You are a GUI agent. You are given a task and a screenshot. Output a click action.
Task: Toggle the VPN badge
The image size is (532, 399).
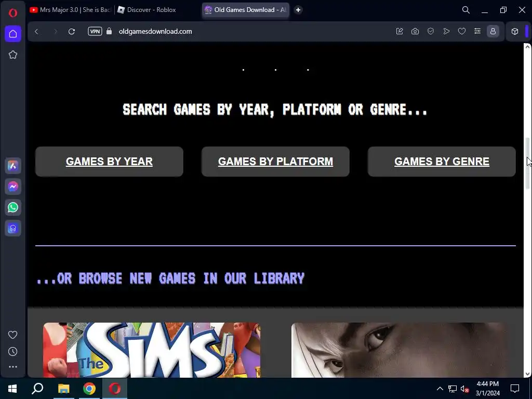click(x=95, y=32)
